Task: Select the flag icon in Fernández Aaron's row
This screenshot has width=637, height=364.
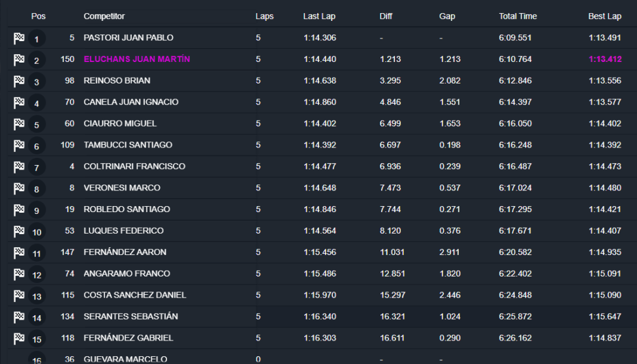Action: [x=19, y=252]
